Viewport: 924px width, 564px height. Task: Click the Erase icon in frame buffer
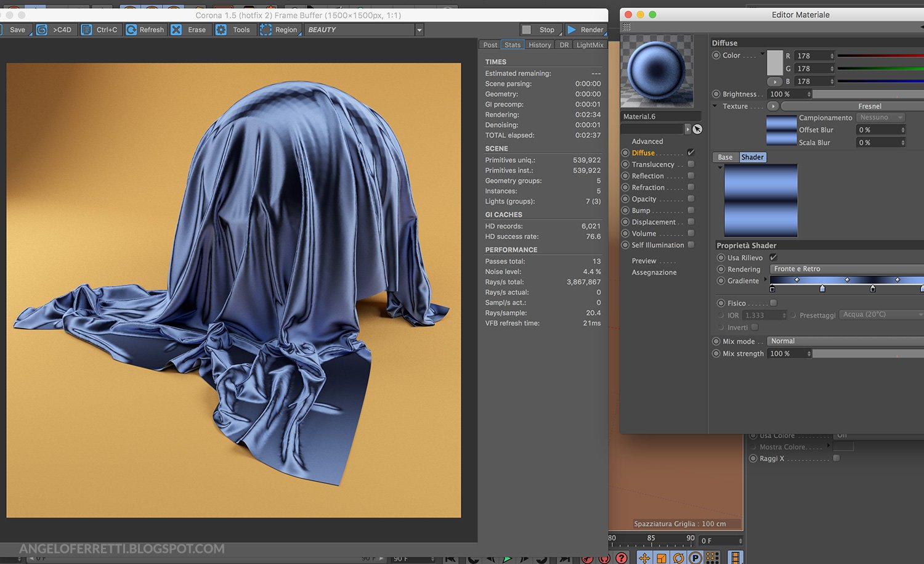click(x=176, y=30)
